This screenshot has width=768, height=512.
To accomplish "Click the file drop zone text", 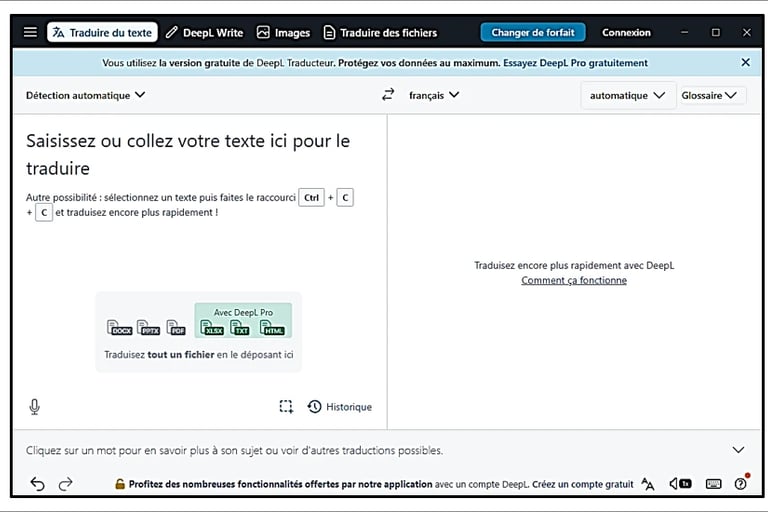I will [198, 354].
